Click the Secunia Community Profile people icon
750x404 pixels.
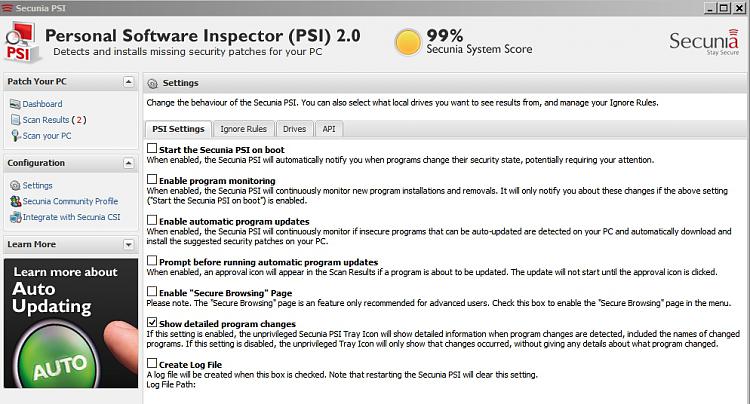15,201
